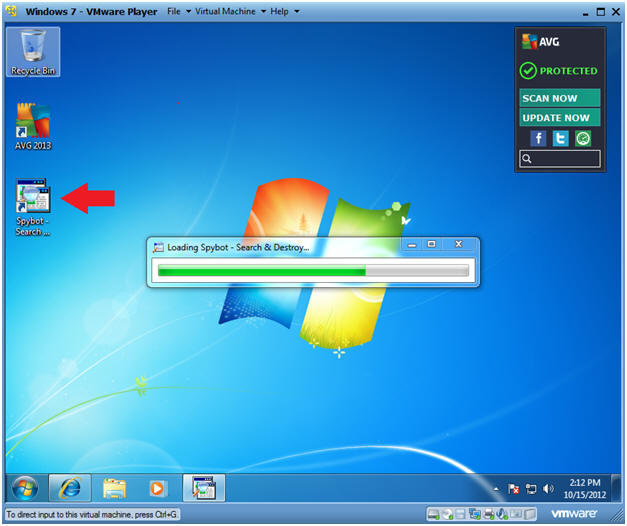The image size is (627, 526).
Task: Select the AVG 2013 desktop shortcut
Action: click(x=33, y=127)
